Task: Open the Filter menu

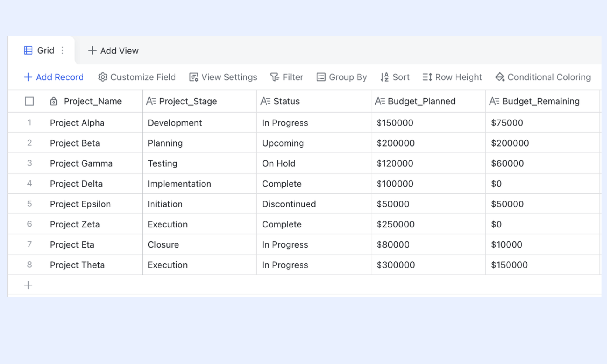Action: (x=287, y=77)
